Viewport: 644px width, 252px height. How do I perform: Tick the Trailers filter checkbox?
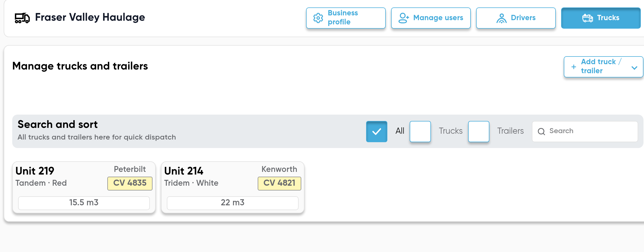pos(478,132)
